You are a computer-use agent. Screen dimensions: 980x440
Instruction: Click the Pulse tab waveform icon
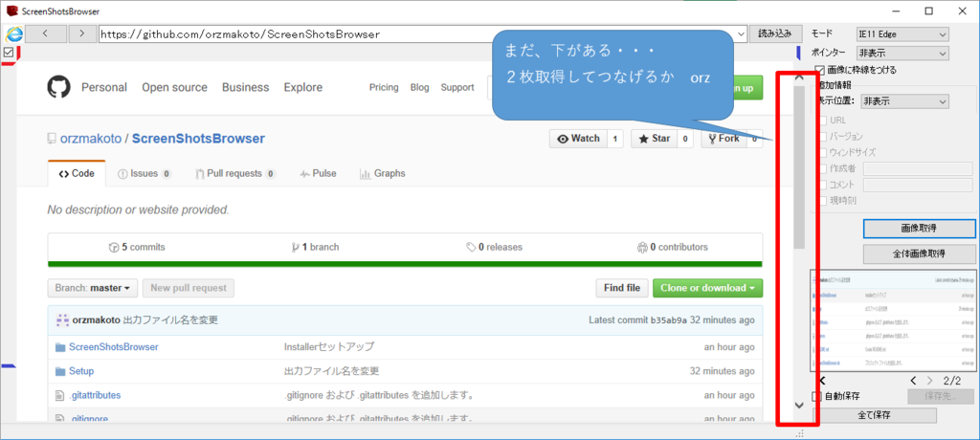305,174
